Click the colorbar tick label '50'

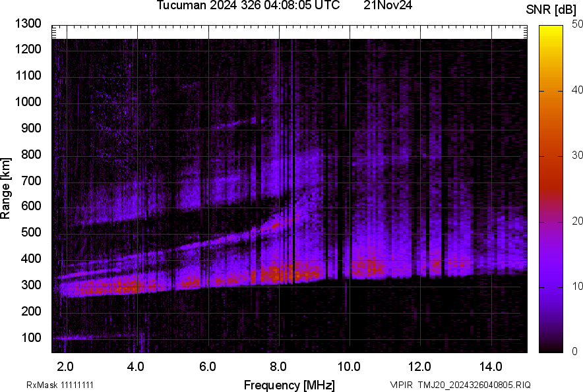coord(578,24)
